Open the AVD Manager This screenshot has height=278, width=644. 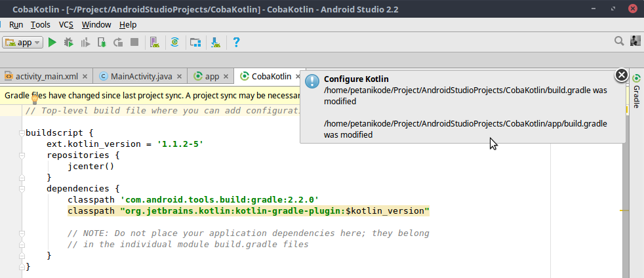[x=154, y=42]
